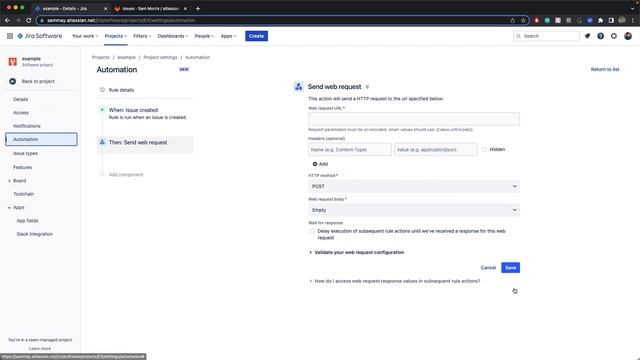Expand How do I access web request response values
Screen dimensions: 640x360
pos(395,281)
